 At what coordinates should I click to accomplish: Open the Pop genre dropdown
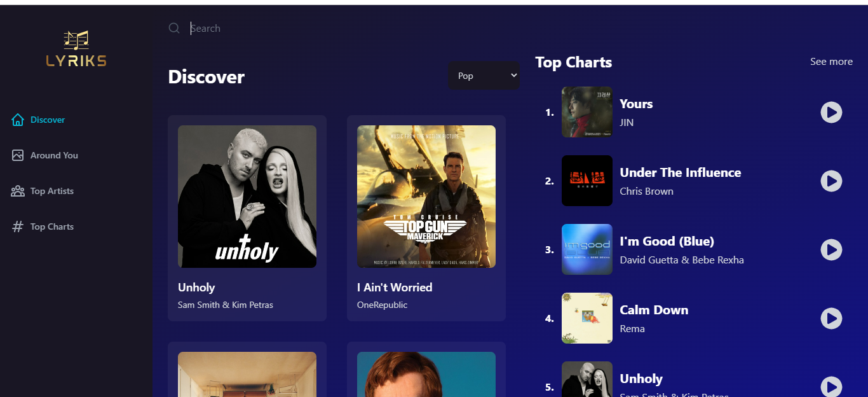point(484,76)
